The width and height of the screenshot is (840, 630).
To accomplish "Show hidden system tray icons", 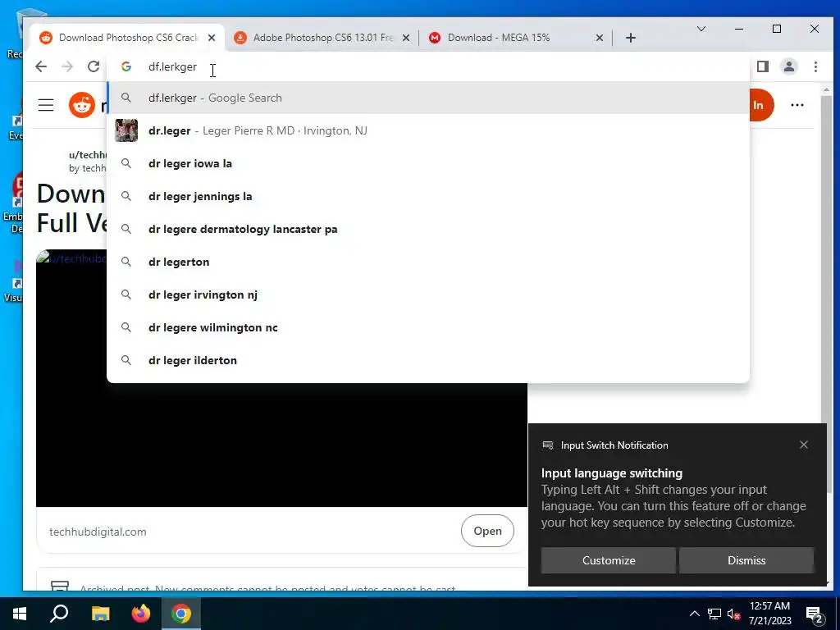I will pyautogui.click(x=694, y=614).
